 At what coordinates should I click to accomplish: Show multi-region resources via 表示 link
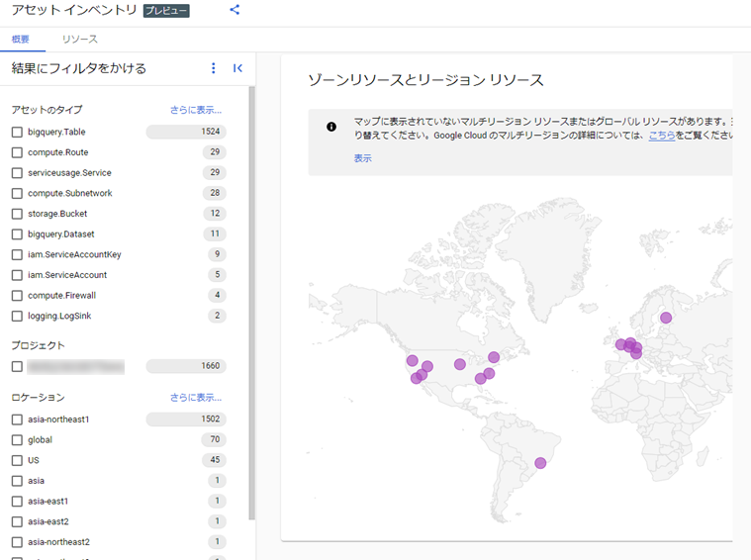pyautogui.click(x=362, y=158)
